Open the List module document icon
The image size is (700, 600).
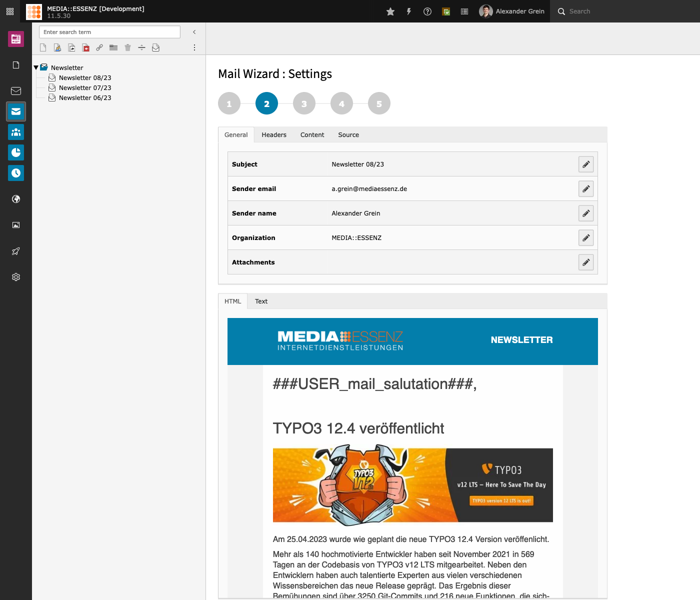click(x=16, y=65)
